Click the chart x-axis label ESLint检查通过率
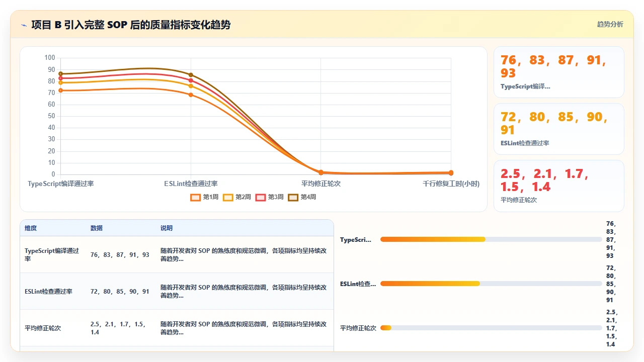This screenshot has width=644, height=362. [191, 184]
